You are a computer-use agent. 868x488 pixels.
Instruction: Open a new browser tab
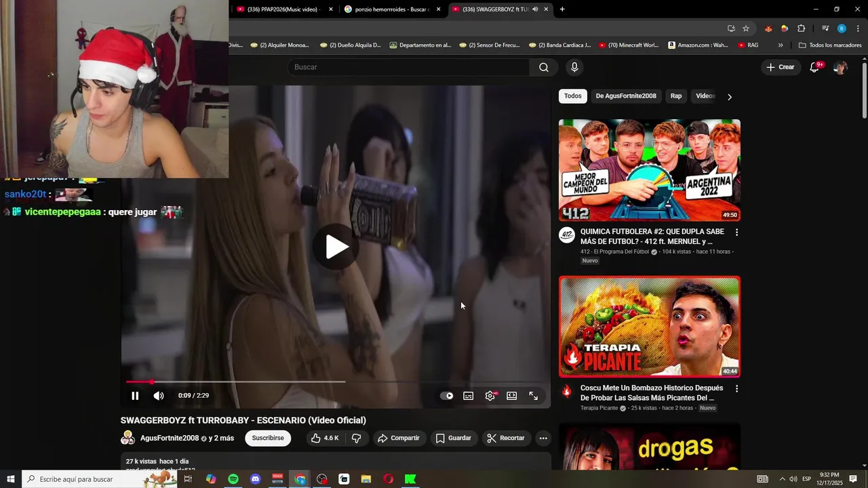[x=562, y=9]
